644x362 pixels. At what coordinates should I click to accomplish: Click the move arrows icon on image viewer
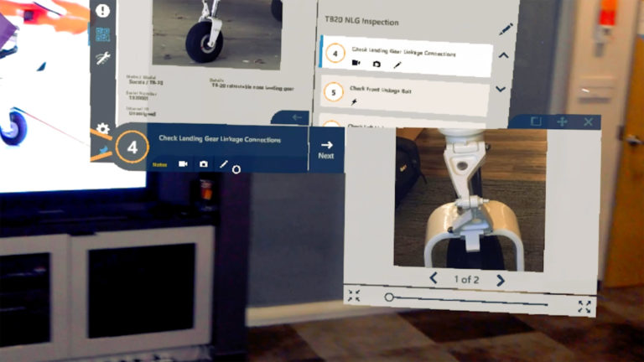click(x=562, y=122)
